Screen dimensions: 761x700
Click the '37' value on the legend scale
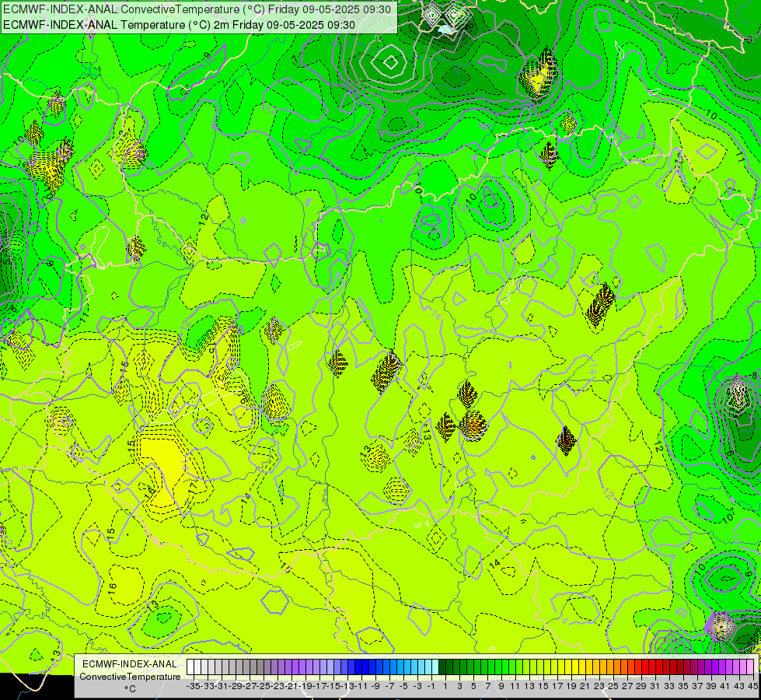pos(697,686)
